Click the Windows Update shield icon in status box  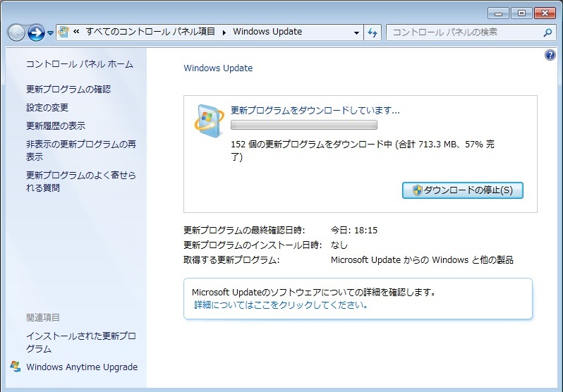tap(210, 121)
